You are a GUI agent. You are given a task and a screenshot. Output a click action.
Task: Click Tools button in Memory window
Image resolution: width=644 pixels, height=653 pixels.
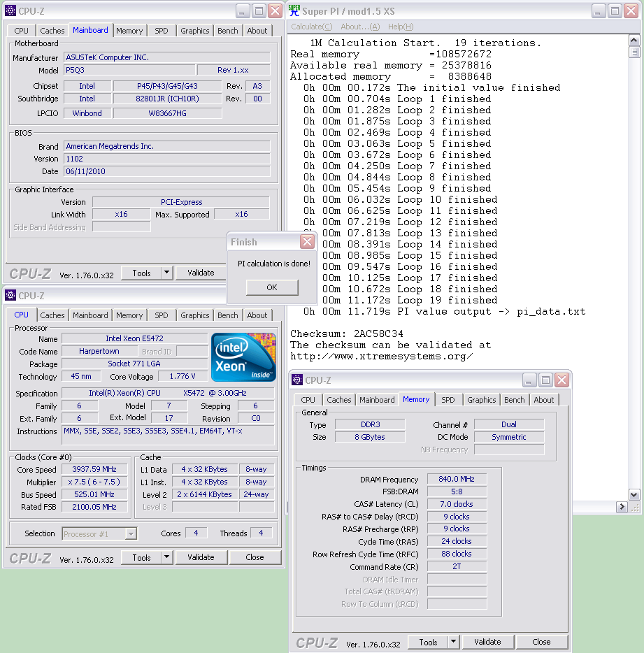pyautogui.click(x=428, y=642)
